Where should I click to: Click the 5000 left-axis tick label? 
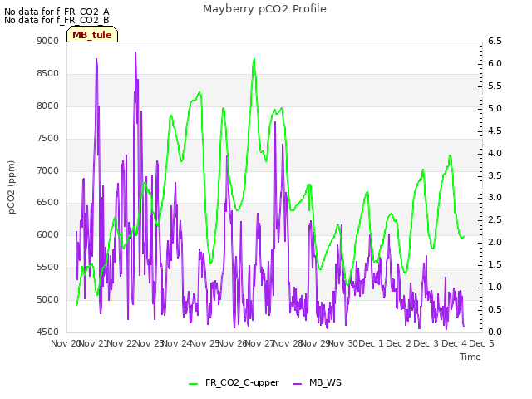48,299
